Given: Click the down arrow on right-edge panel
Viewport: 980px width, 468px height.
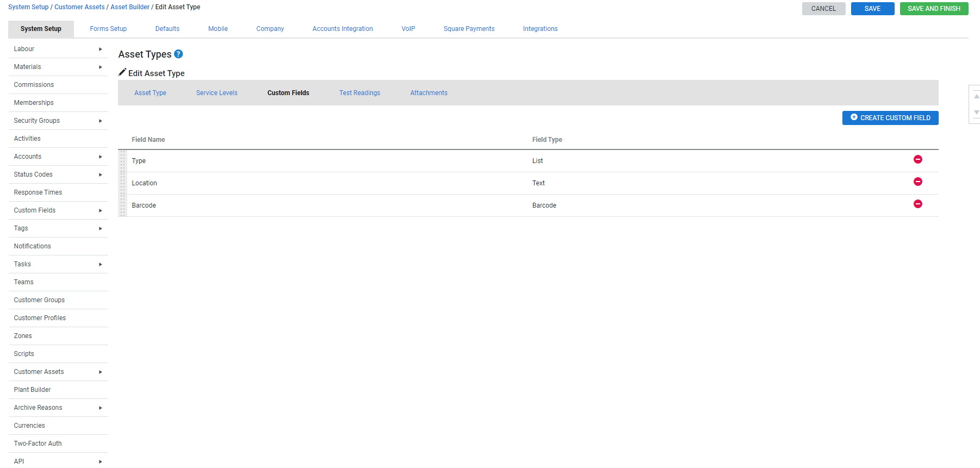Looking at the screenshot, I should pyautogui.click(x=976, y=113).
